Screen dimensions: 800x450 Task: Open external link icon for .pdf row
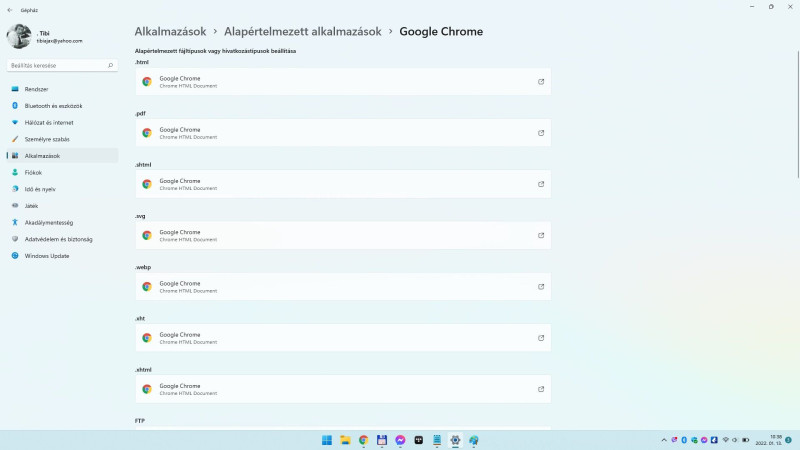541,133
